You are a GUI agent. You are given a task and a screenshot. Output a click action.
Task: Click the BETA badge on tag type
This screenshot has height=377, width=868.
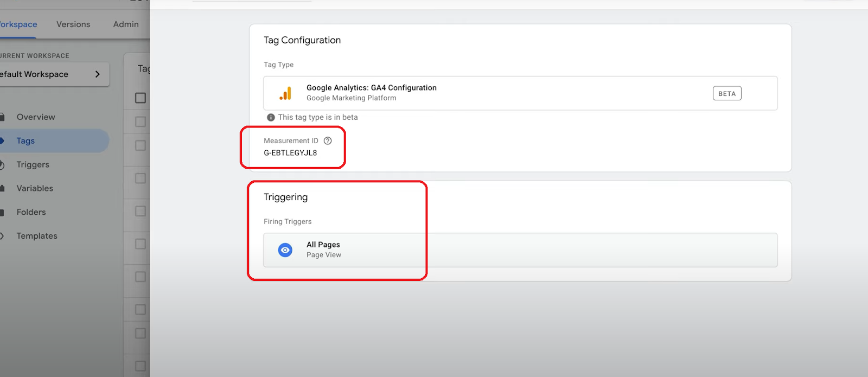click(727, 93)
